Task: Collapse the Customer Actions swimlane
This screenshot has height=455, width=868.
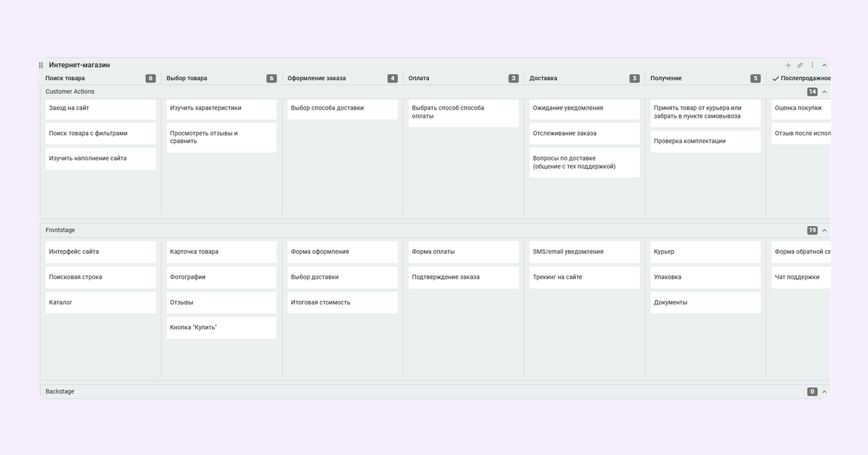Action: point(824,92)
